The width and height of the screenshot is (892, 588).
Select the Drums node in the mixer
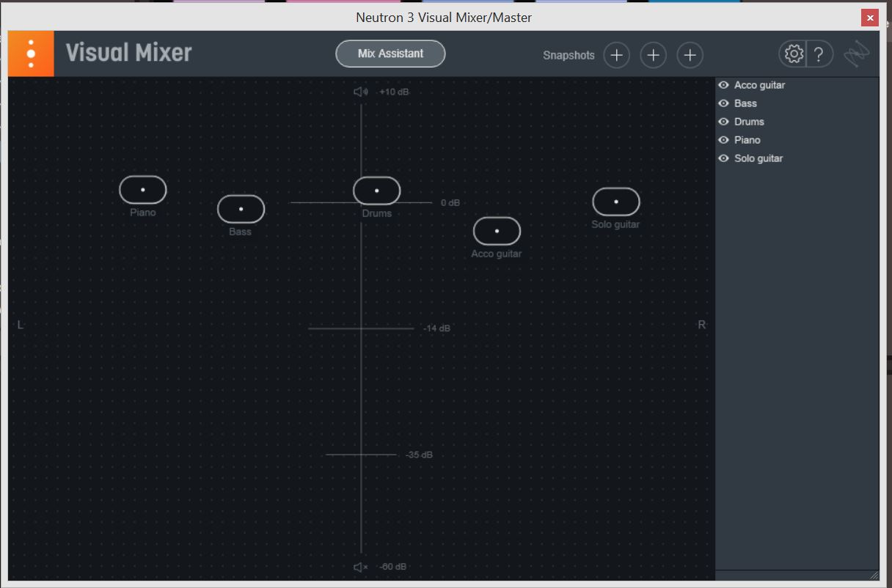(x=376, y=191)
